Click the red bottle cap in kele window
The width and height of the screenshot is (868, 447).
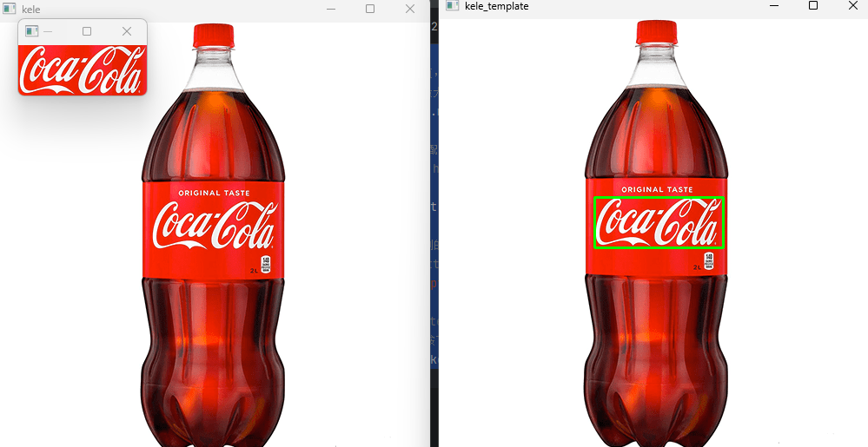point(213,36)
